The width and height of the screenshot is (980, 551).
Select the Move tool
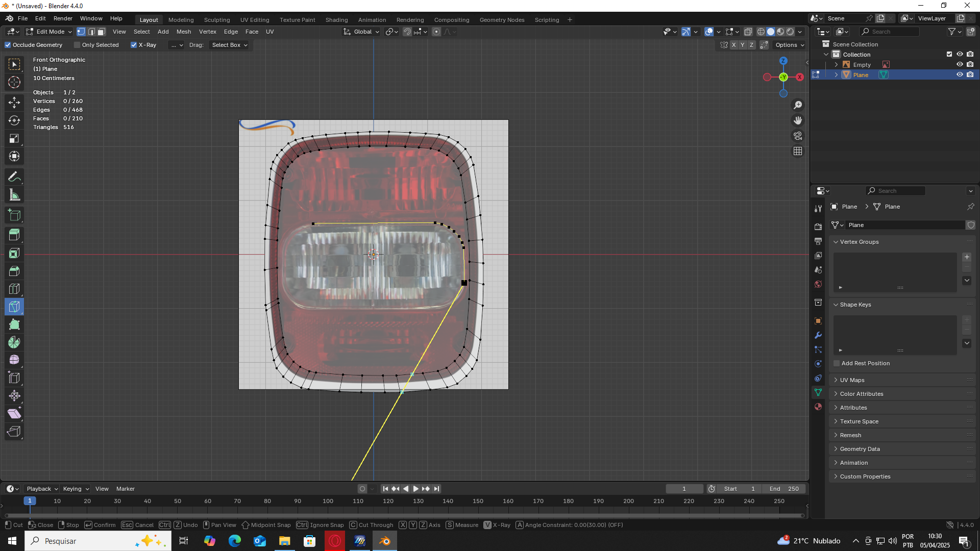coord(14,103)
